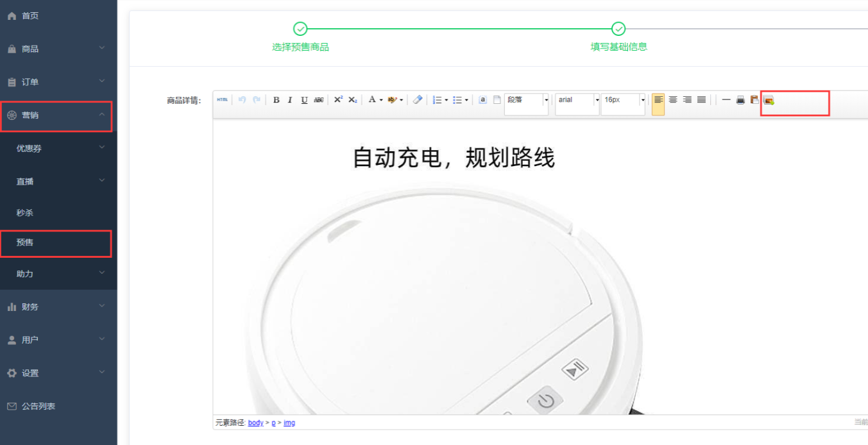The width and height of the screenshot is (868, 445).
Task: Go to 首页 in sidebar
Action: 58,15
